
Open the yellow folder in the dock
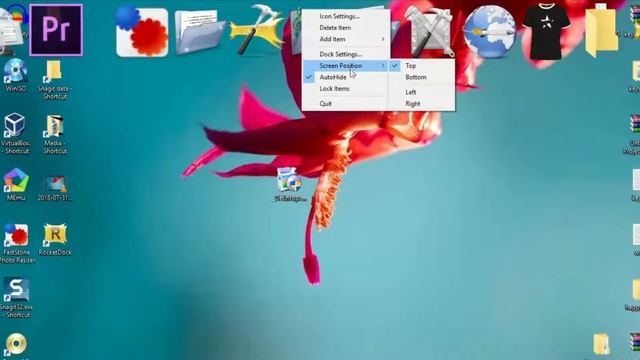(x=602, y=31)
